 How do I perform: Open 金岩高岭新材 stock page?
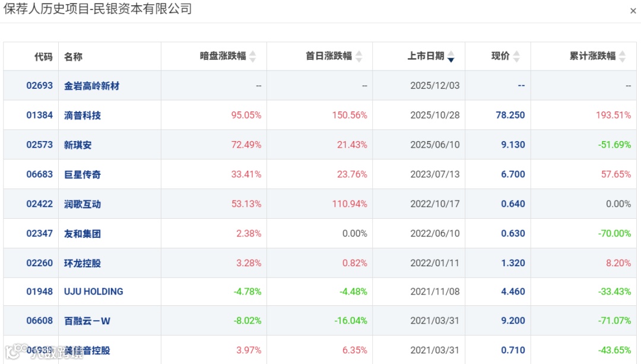coord(91,86)
